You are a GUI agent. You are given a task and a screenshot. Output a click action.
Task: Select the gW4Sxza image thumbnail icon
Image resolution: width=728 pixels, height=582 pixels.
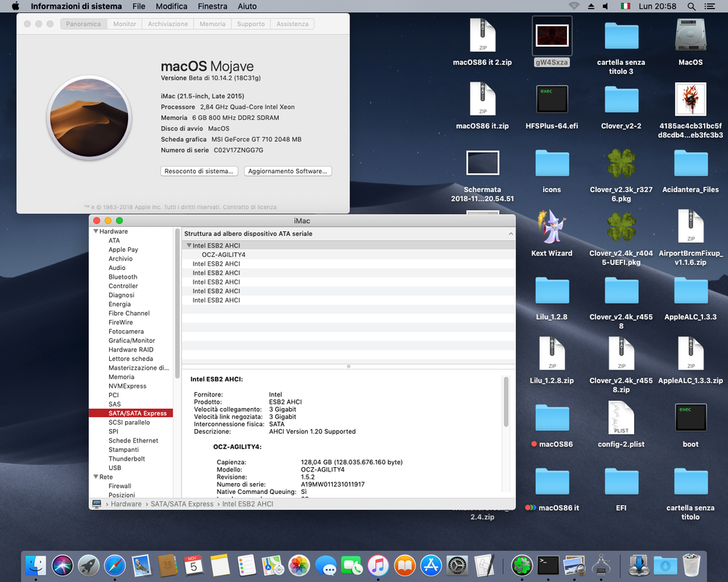point(552,36)
